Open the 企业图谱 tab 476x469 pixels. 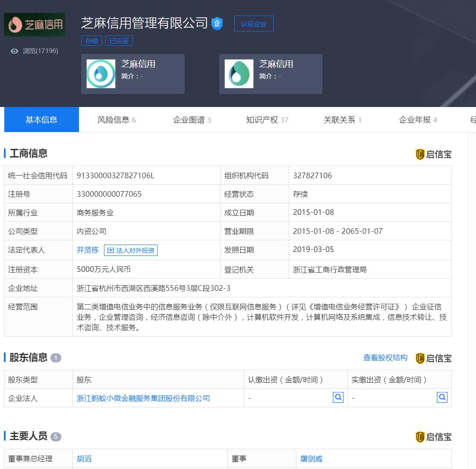click(192, 120)
